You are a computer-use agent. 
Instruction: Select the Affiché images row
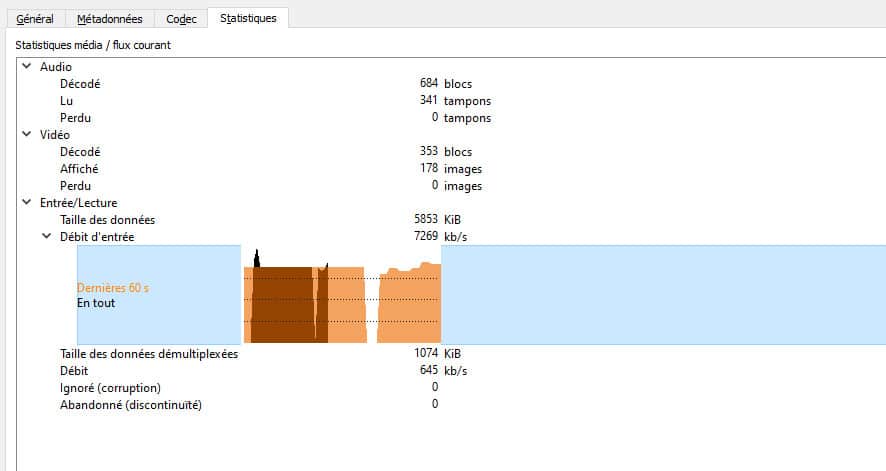(x=79, y=169)
